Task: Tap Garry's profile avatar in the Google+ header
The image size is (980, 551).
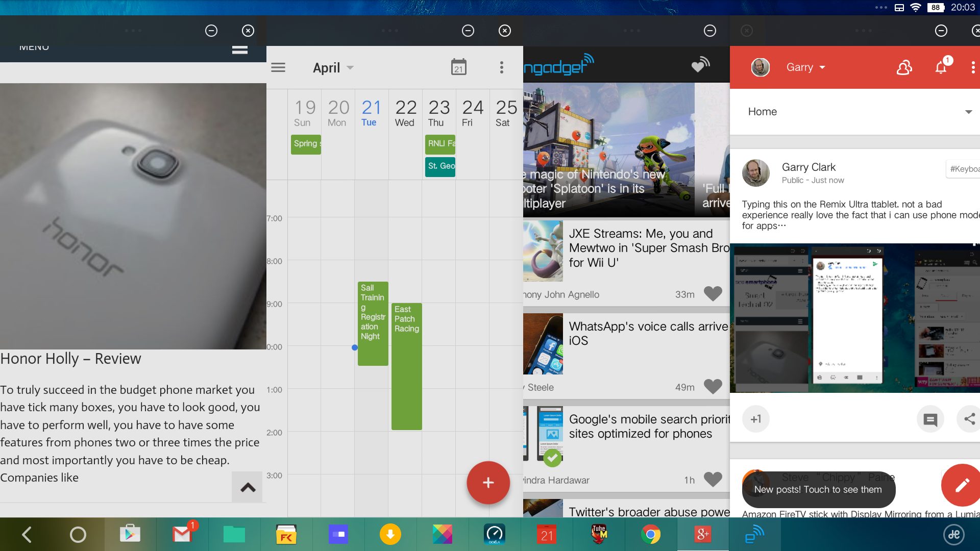Action: click(x=760, y=67)
